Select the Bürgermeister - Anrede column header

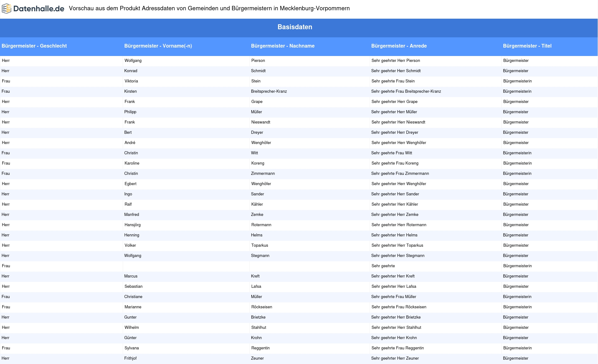[399, 46]
